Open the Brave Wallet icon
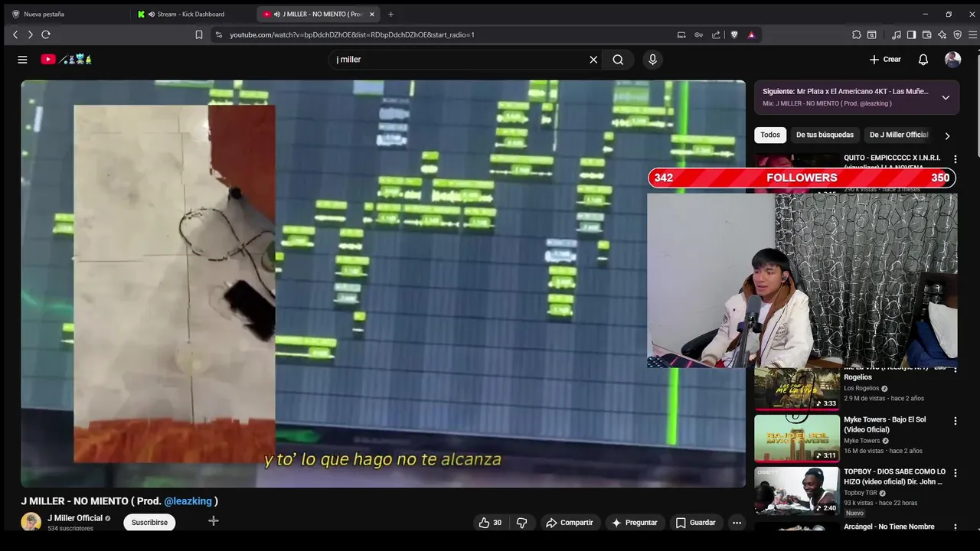 click(926, 34)
